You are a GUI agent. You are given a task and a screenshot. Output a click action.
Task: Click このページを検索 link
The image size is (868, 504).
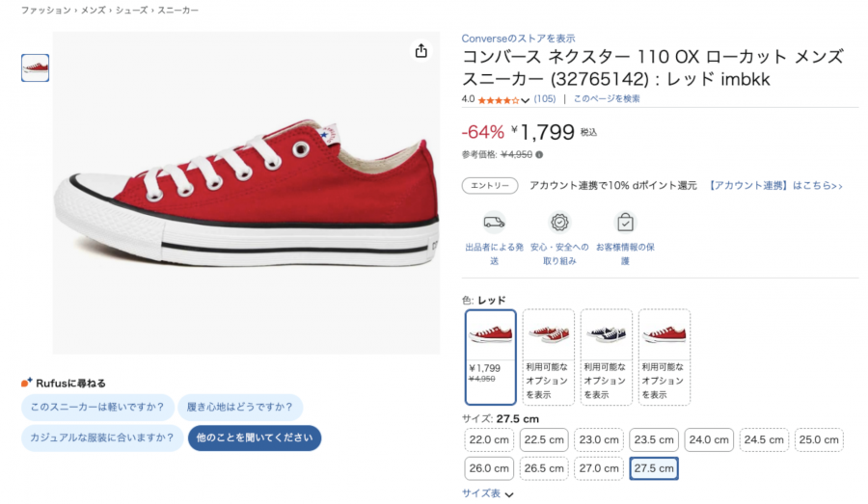tap(607, 99)
